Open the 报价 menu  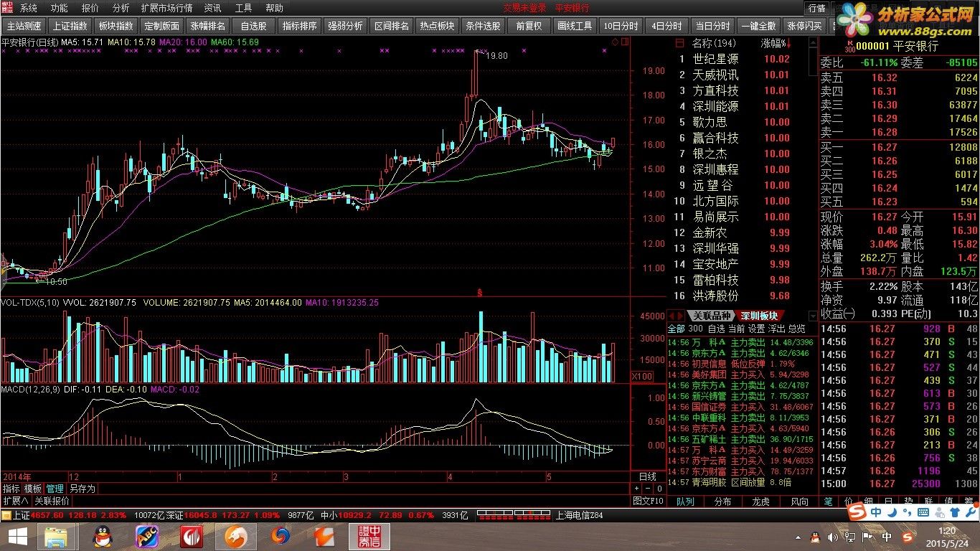(x=90, y=8)
